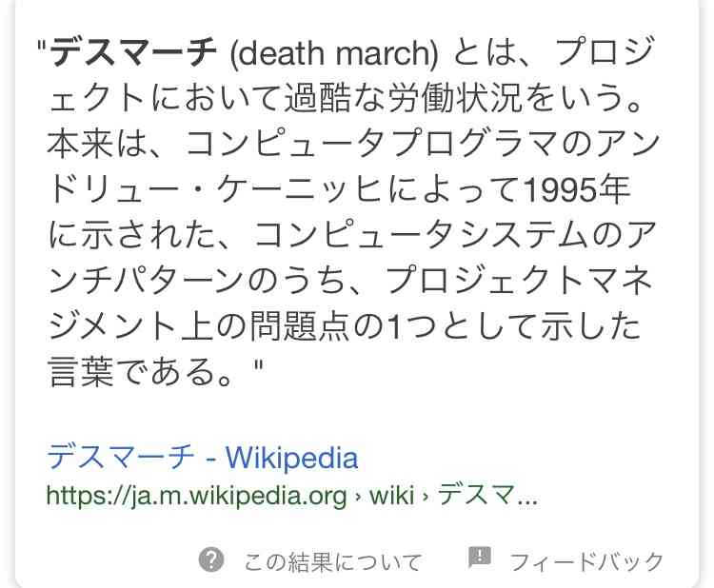Click the word Wikipedia in the blue title
Image resolution: width=714 pixels, height=588 pixels.
(292, 458)
